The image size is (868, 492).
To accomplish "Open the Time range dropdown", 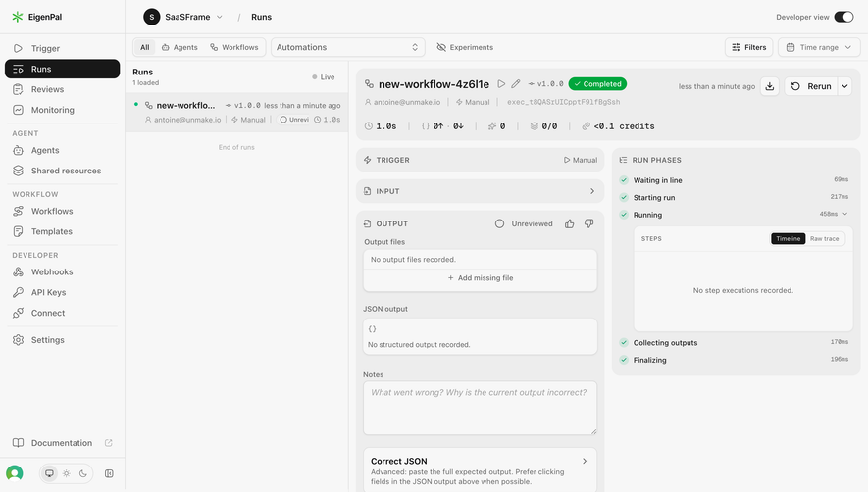I will pos(819,47).
